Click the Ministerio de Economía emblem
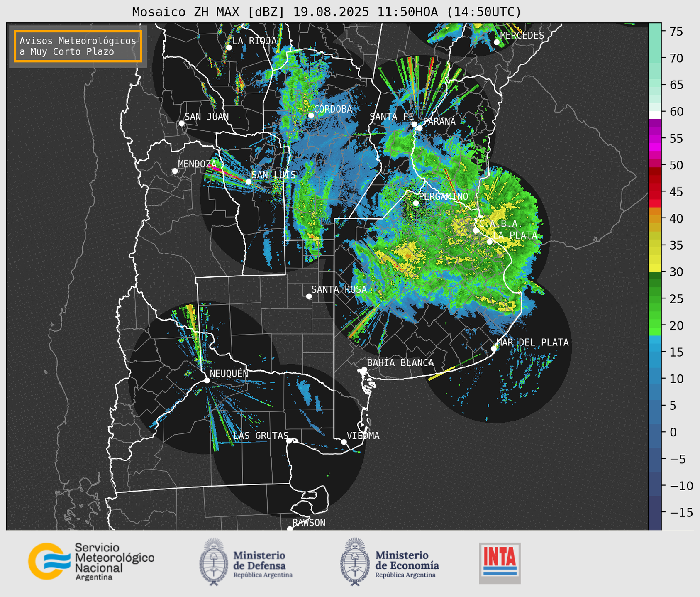The height and width of the screenshot is (597, 700). pos(355,562)
